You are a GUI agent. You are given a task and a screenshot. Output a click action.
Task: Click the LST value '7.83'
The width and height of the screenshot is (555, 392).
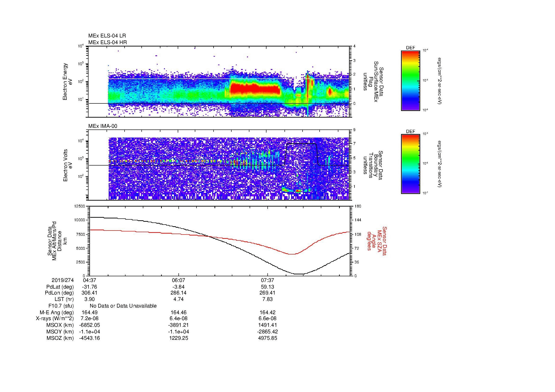(x=267, y=299)
